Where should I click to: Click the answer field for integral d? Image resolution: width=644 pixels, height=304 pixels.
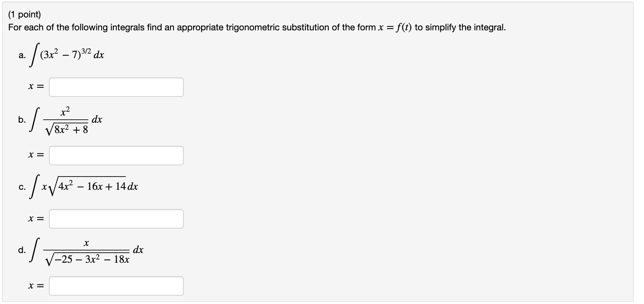116,286
